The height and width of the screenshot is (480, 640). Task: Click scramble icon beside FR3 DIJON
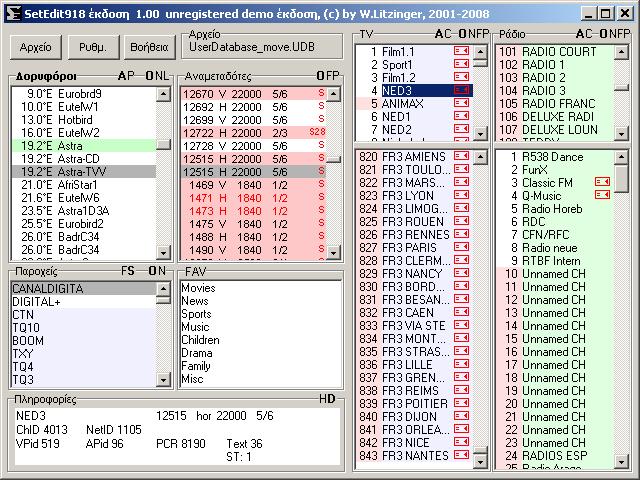click(461, 416)
